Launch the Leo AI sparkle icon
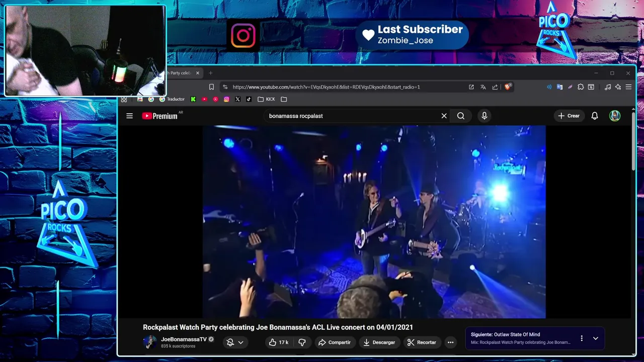Image resolution: width=644 pixels, height=362 pixels. (618, 87)
